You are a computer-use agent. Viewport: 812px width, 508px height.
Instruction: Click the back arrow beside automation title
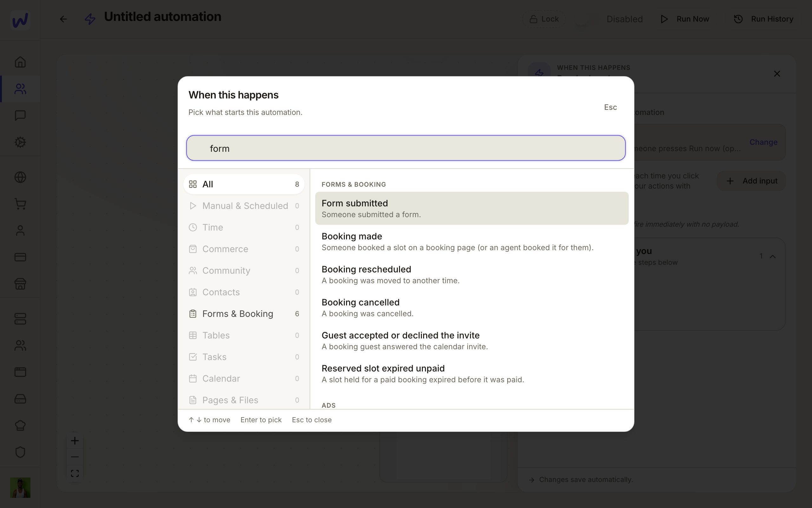click(x=63, y=19)
